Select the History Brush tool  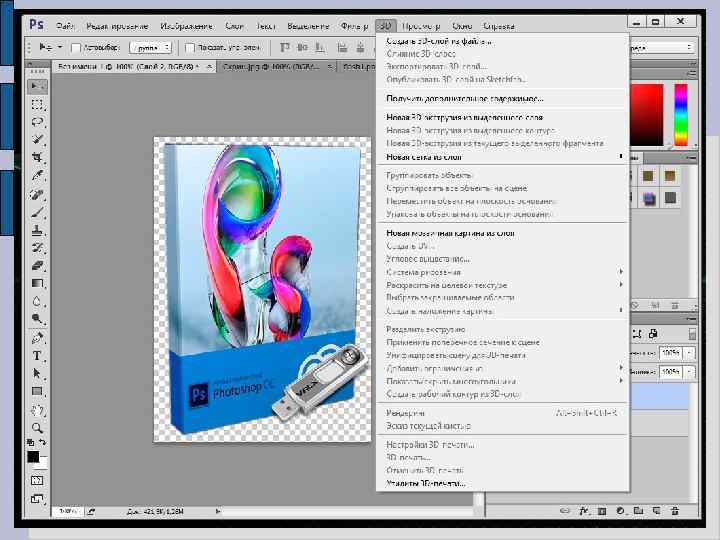click(37, 248)
